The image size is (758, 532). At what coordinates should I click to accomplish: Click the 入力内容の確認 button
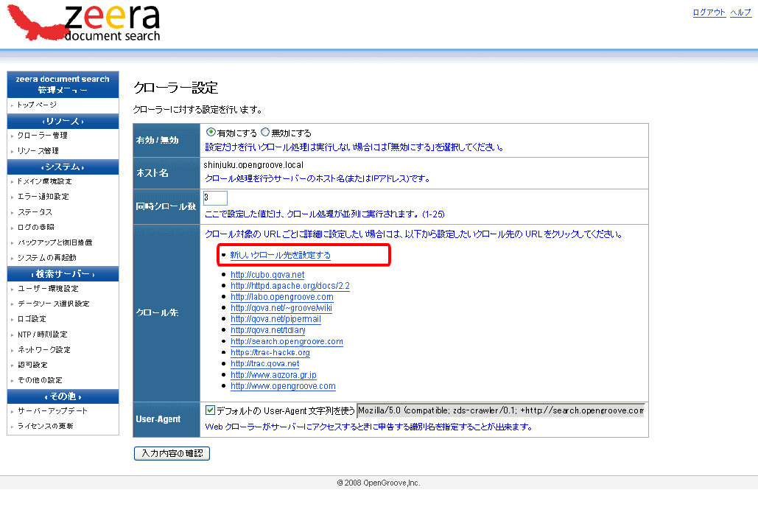(172, 453)
